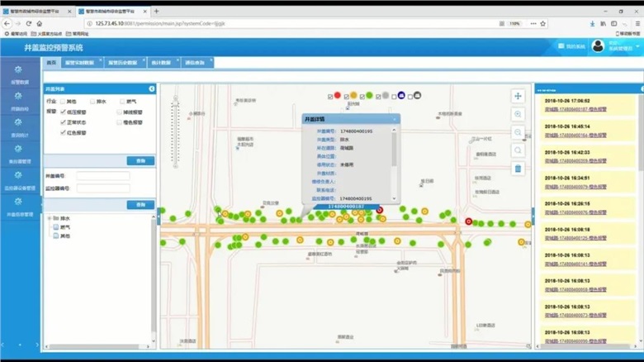Collapse the 井盖列表 panel with arrow icon
Screen dimensions: 644x362
(x=151, y=88)
